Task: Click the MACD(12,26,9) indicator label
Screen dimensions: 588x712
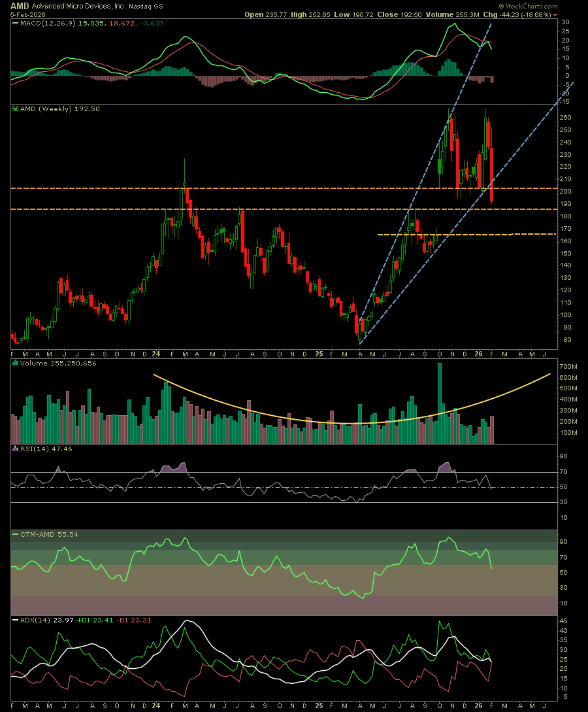Action: pos(48,23)
